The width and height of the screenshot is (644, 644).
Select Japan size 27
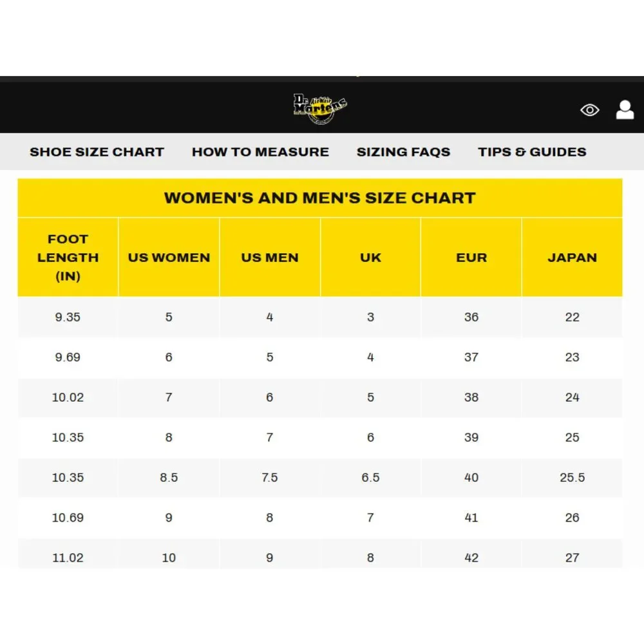point(572,558)
